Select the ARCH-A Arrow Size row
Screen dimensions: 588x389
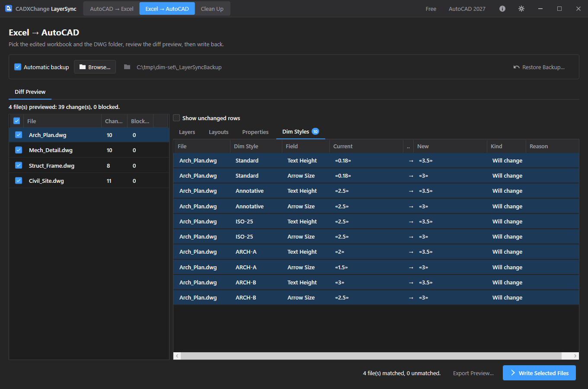[376, 267]
